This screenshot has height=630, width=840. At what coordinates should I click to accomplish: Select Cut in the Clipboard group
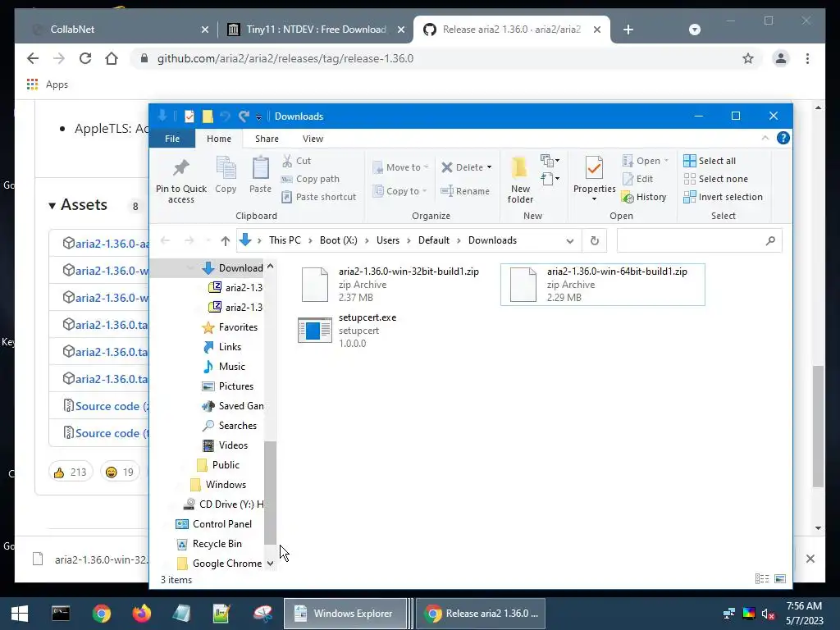coord(296,161)
